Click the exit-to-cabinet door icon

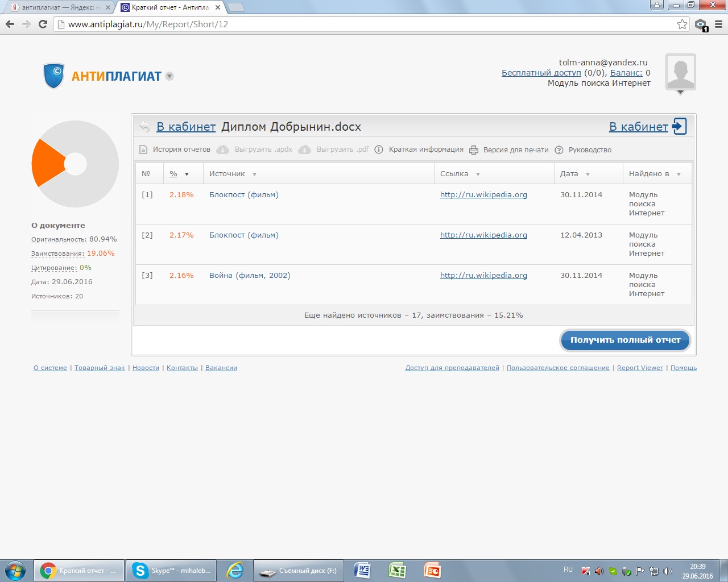pyautogui.click(x=679, y=126)
